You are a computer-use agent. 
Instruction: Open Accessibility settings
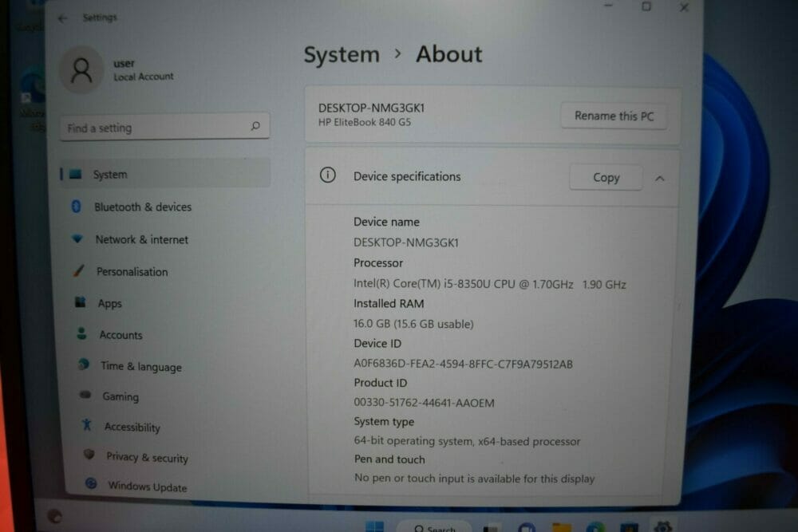click(132, 427)
